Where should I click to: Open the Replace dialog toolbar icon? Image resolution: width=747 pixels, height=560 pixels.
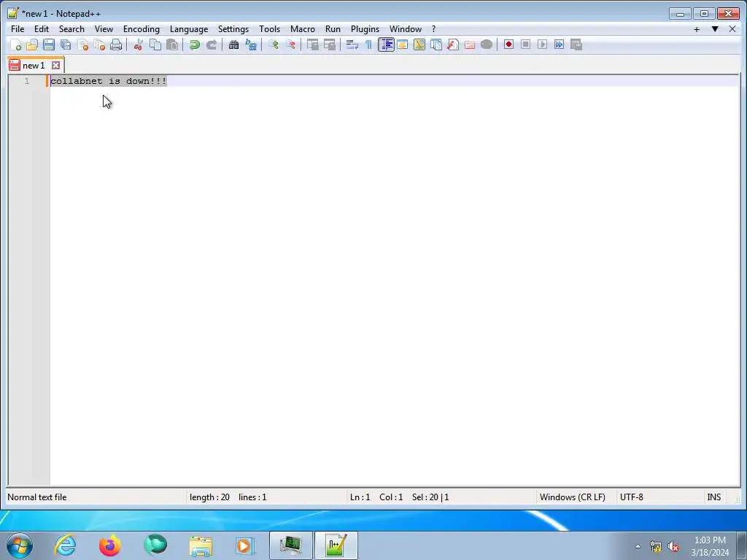click(251, 44)
